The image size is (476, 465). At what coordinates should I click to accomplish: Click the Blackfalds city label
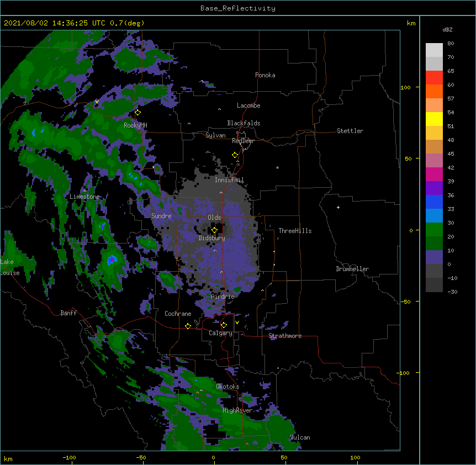click(244, 123)
